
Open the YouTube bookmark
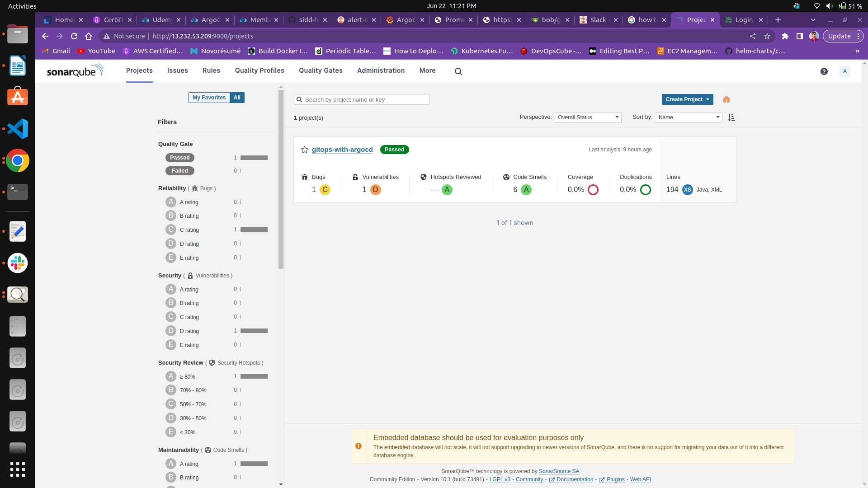[96, 51]
